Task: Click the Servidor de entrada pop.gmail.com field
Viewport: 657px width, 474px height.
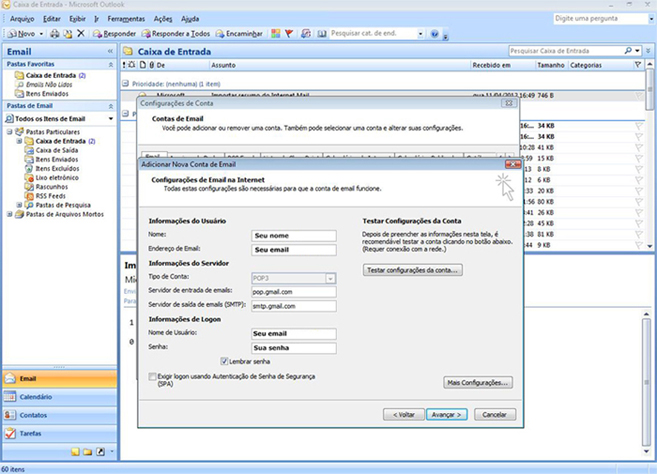Action: pyautogui.click(x=294, y=292)
